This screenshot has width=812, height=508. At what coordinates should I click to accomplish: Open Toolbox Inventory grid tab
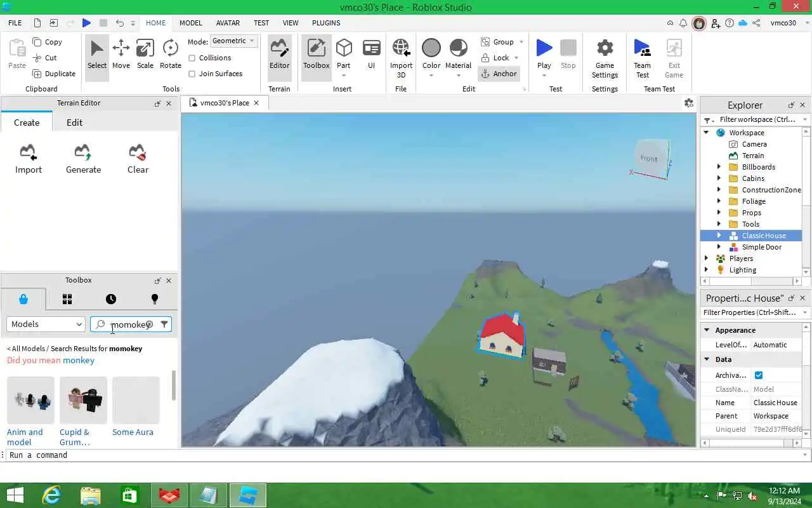pos(67,299)
